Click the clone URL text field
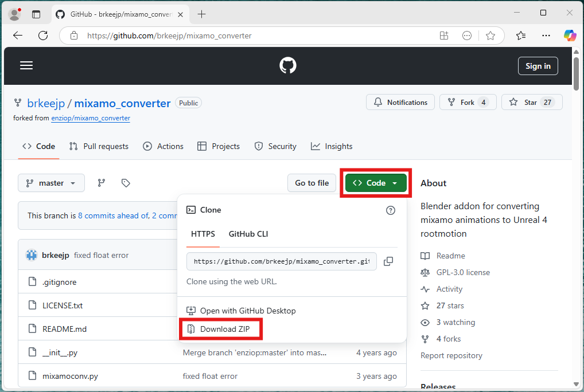 (x=282, y=261)
